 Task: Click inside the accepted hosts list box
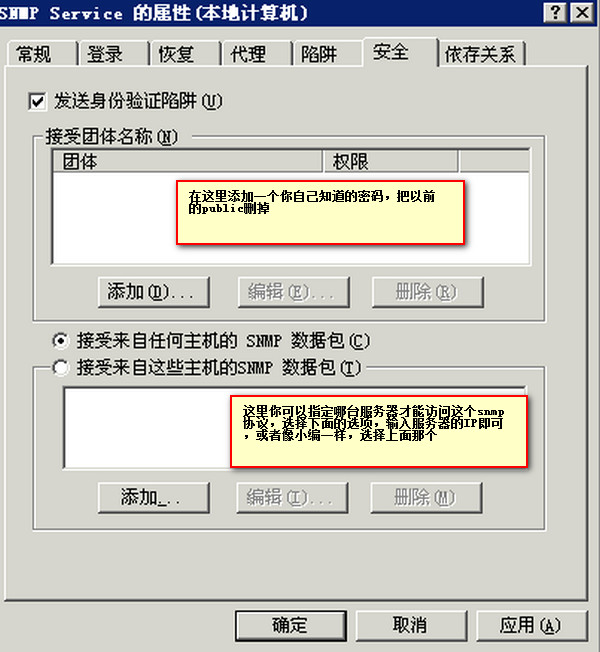(x=147, y=428)
